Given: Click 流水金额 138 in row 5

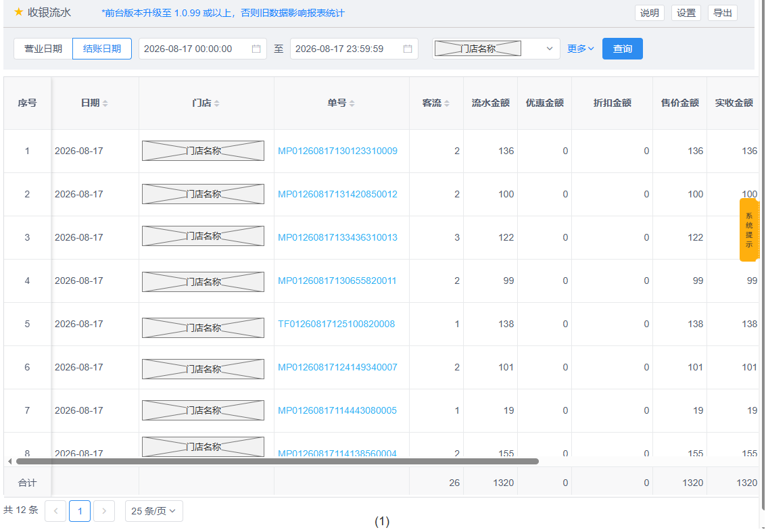Looking at the screenshot, I should 506,324.
